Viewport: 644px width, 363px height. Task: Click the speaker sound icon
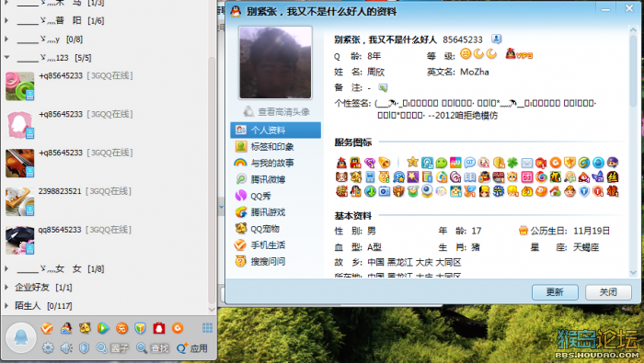tap(66, 347)
